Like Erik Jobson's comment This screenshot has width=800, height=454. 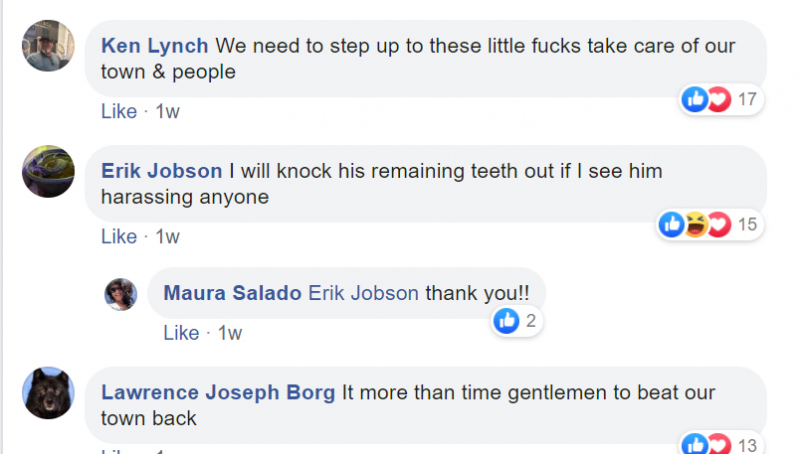pyautogui.click(x=118, y=236)
